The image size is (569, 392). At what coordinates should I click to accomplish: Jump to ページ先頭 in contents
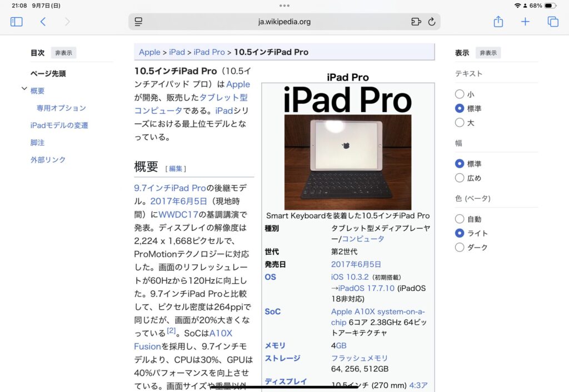(x=48, y=74)
